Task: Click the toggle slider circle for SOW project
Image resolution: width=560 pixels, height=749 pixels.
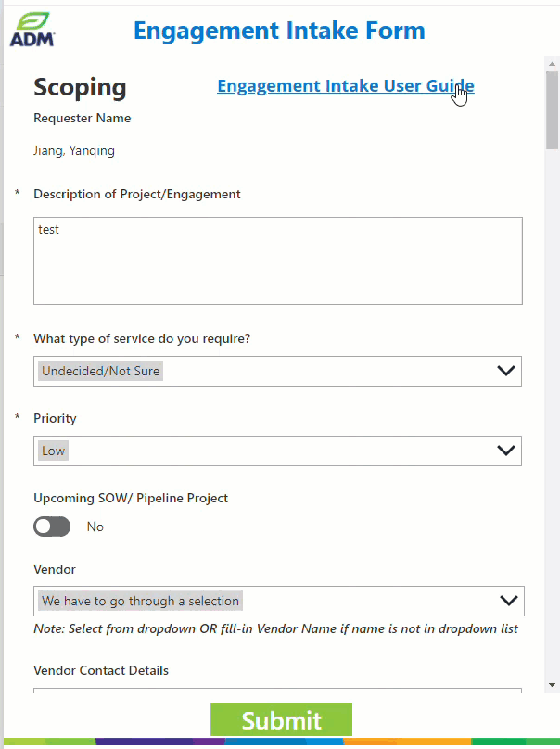Action: pos(44,526)
